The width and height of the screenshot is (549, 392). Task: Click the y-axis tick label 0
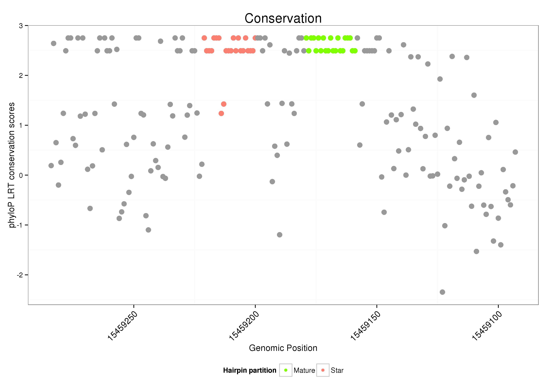[21, 175]
